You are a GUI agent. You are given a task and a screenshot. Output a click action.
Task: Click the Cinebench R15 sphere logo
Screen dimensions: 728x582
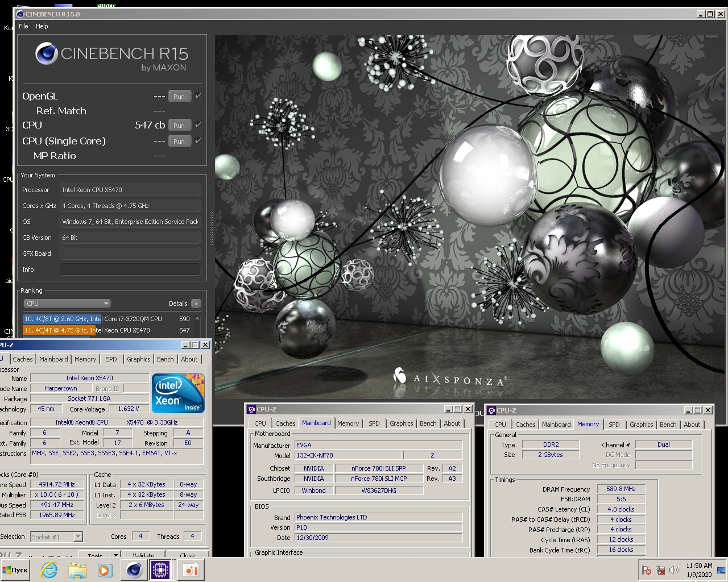click(47, 53)
